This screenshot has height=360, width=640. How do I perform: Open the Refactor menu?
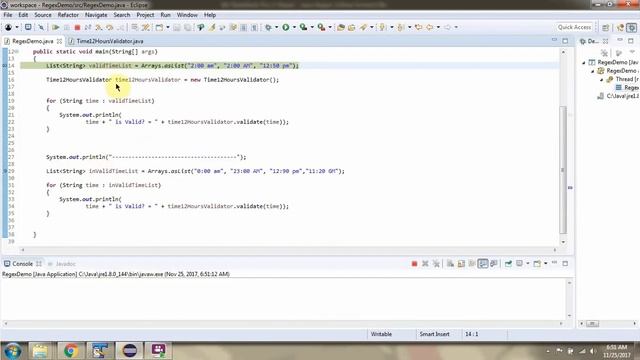tap(68, 15)
